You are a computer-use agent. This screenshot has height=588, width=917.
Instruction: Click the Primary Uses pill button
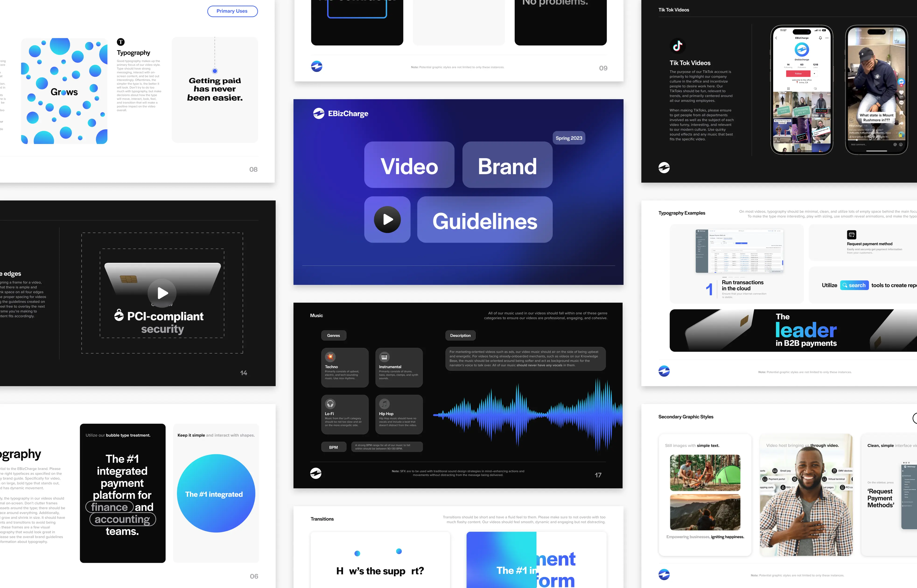tap(232, 11)
